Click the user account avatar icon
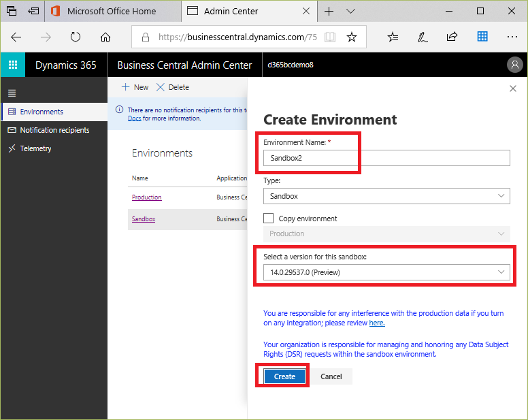This screenshot has width=528, height=420. click(x=515, y=65)
